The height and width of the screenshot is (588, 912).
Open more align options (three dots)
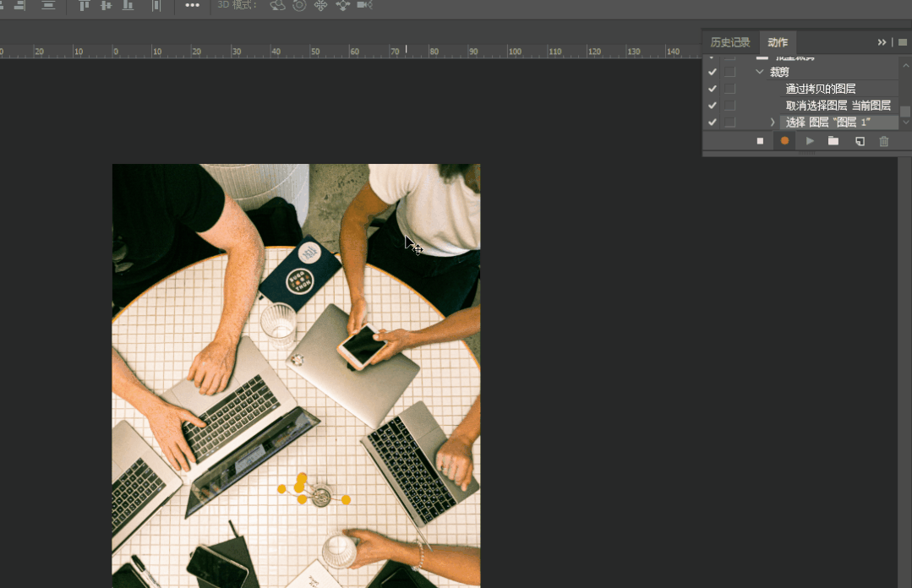[x=193, y=5]
